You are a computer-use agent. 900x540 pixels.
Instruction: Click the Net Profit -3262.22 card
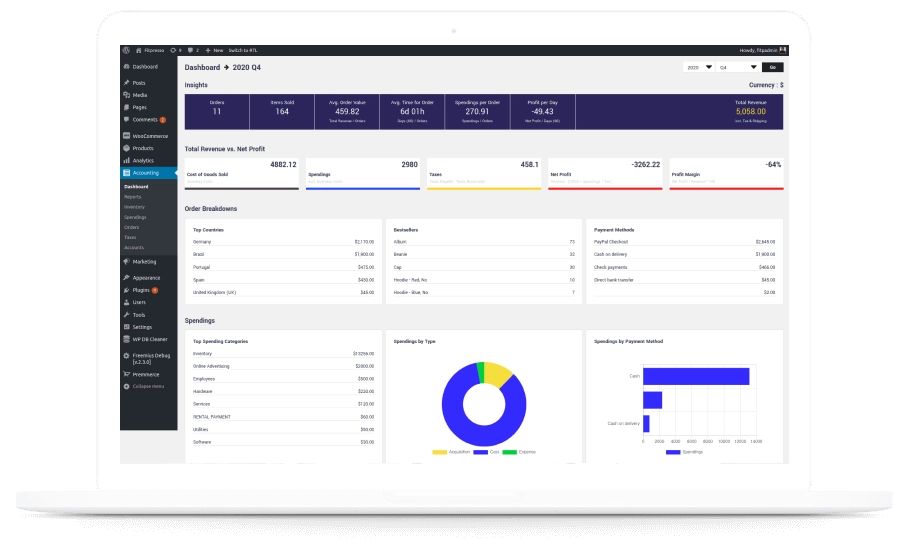605,174
